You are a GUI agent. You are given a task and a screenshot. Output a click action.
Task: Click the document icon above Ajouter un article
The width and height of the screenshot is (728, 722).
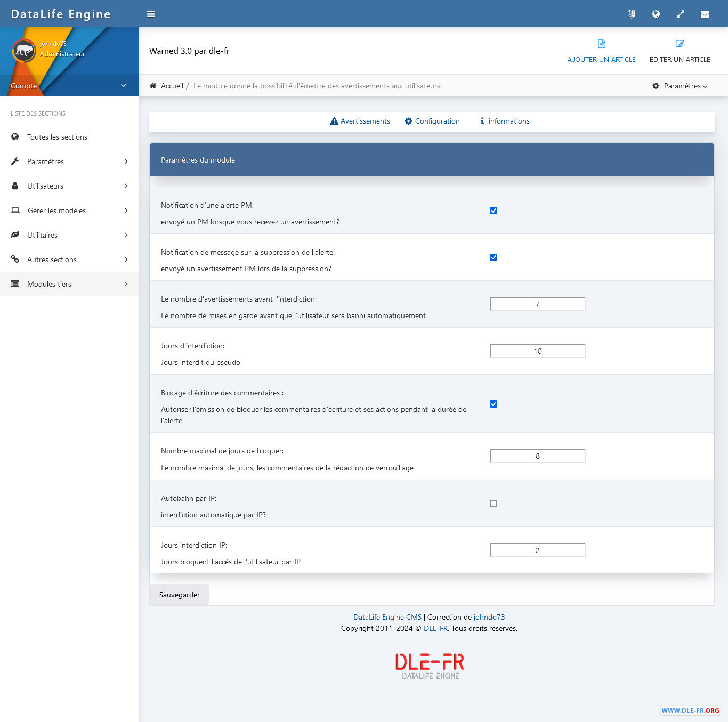602,44
